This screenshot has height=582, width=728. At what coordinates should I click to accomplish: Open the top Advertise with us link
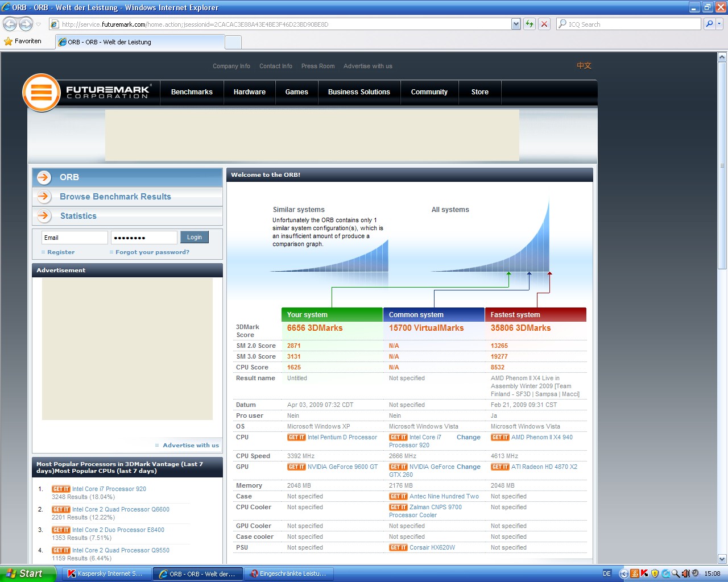tap(368, 66)
